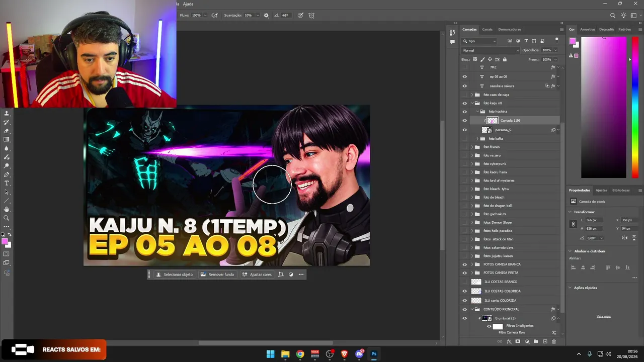Open the 'Veja mais' link
This screenshot has height=362, width=644.
click(x=604, y=316)
